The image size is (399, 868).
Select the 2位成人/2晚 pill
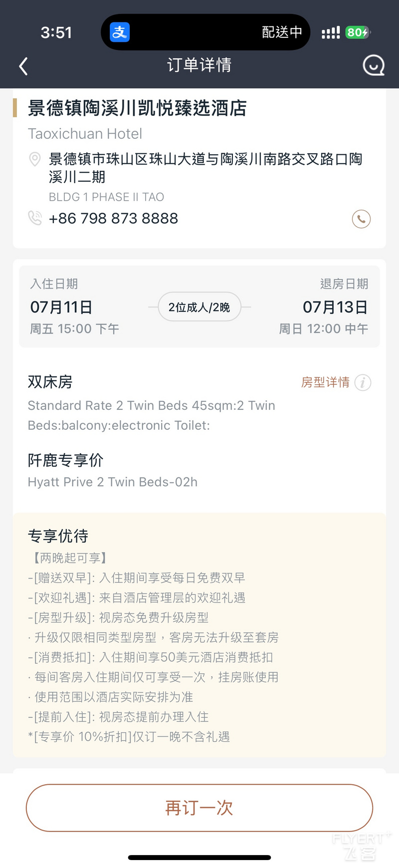pos(199,307)
